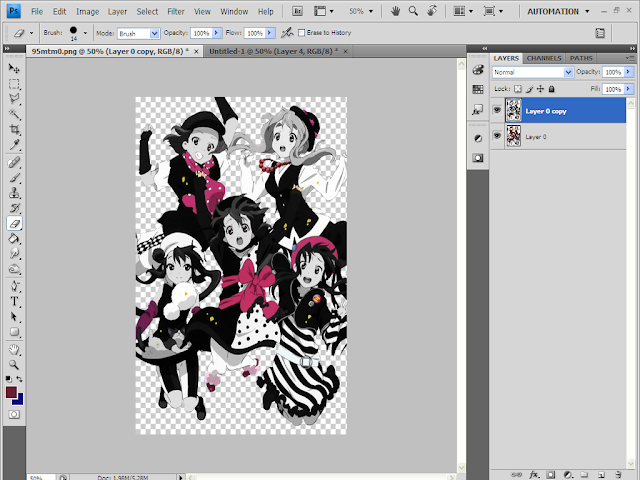Open the Adjustments panel icon in dock
This screenshot has width=640, height=480.
pyautogui.click(x=478, y=138)
